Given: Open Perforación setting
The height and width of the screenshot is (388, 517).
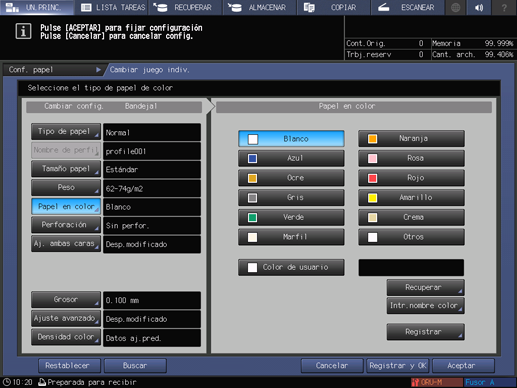Looking at the screenshot, I should point(66,225).
